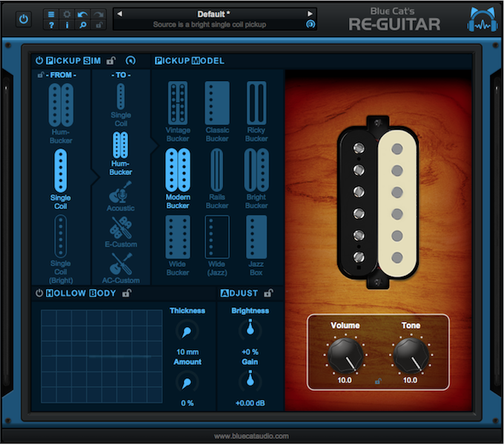
Task: Click the Brightness knob
Action: click(251, 329)
